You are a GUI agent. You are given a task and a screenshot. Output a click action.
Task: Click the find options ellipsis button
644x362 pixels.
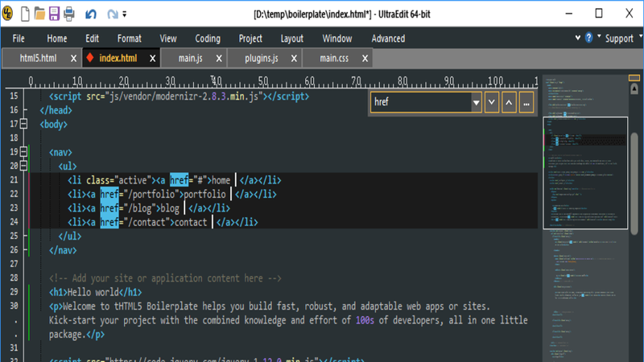tap(526, 103)
